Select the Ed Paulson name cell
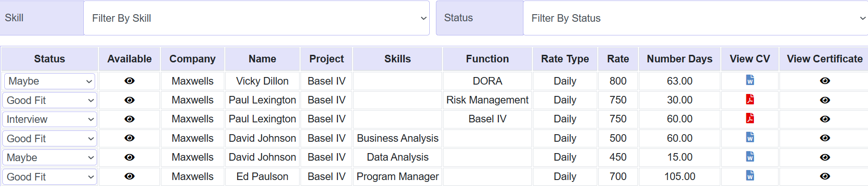Screen dimensions: 868x189 pyautogui.click(x=262, y=177)
